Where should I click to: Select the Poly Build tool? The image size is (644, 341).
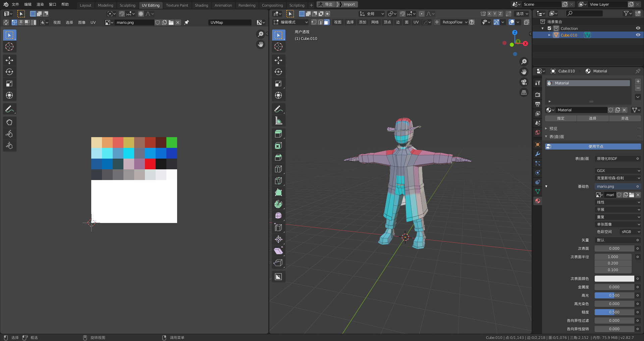pyautogui.click(x=278, y=192)
